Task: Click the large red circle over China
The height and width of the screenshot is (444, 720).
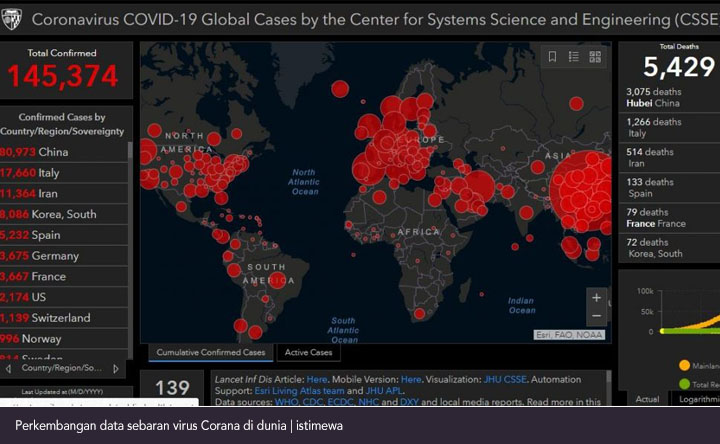Action: (x=582, y=190)
